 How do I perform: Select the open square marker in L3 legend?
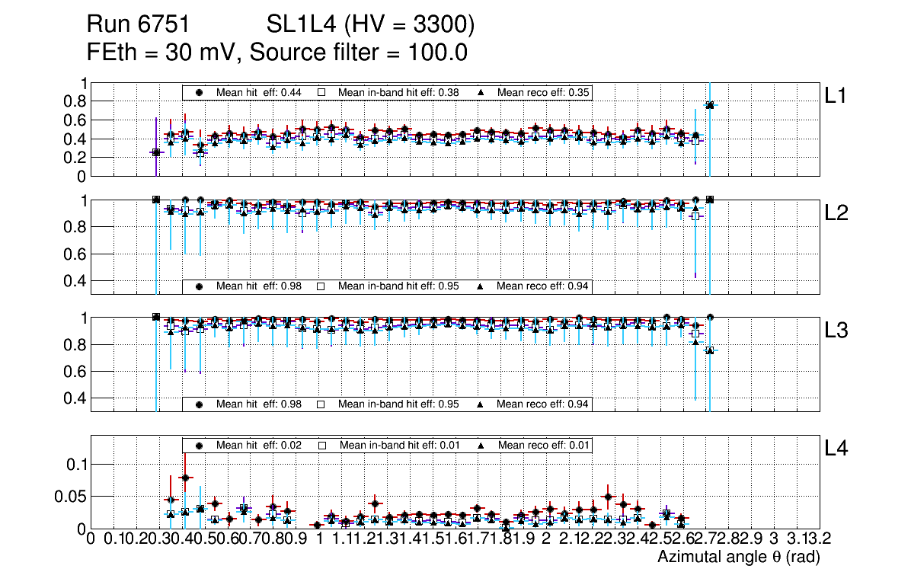321,404
